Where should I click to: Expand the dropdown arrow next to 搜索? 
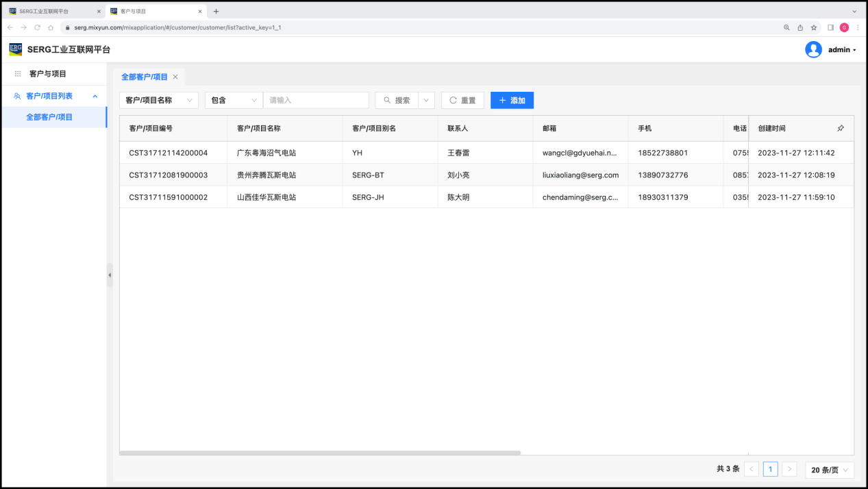[x=426, y=100]
